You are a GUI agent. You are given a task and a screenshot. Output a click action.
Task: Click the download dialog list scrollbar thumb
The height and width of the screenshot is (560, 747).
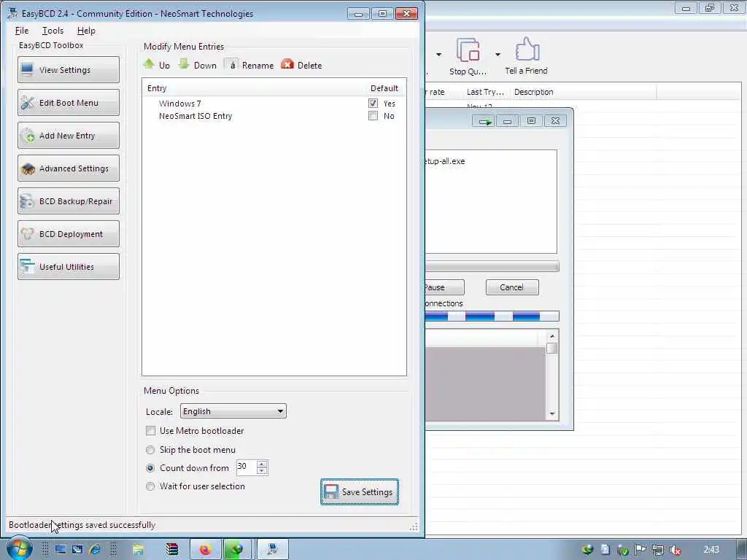pos(552,348)
